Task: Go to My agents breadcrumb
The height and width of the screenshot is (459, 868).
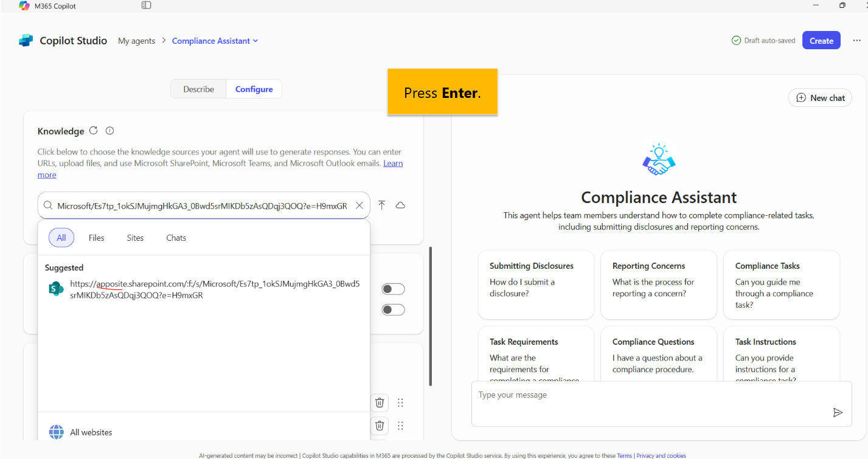Action: [137, 41]
